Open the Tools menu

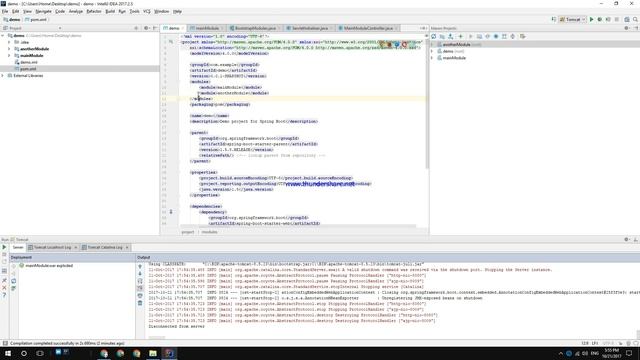coord(134,11)
